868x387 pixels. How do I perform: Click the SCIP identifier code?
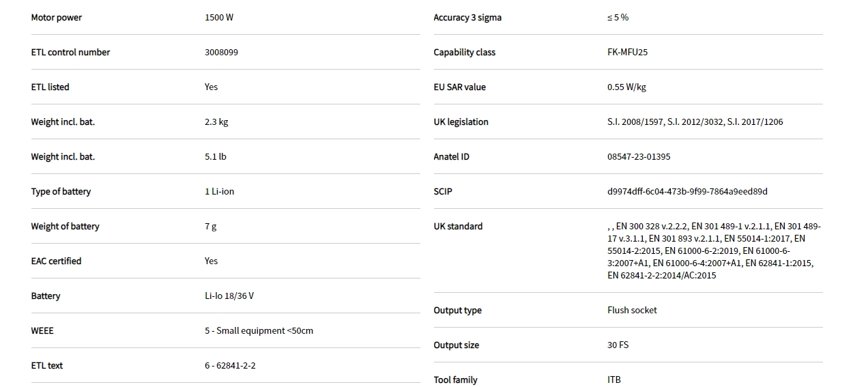(x=686, y=192)
